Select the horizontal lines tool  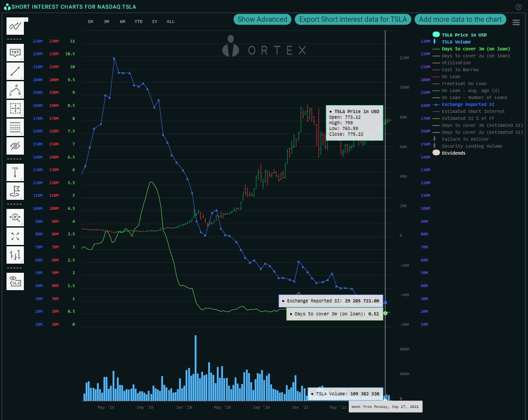pos(15,127)
